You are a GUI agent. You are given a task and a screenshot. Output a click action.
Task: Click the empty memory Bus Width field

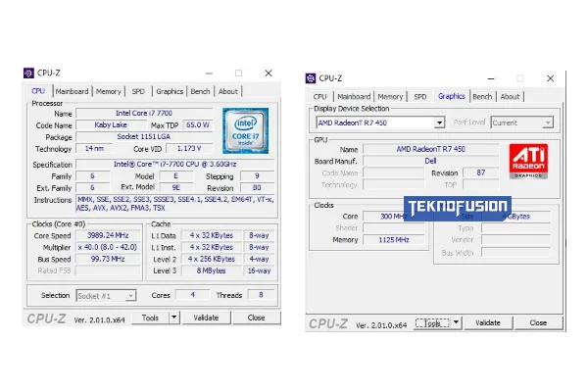pos(516,253)
